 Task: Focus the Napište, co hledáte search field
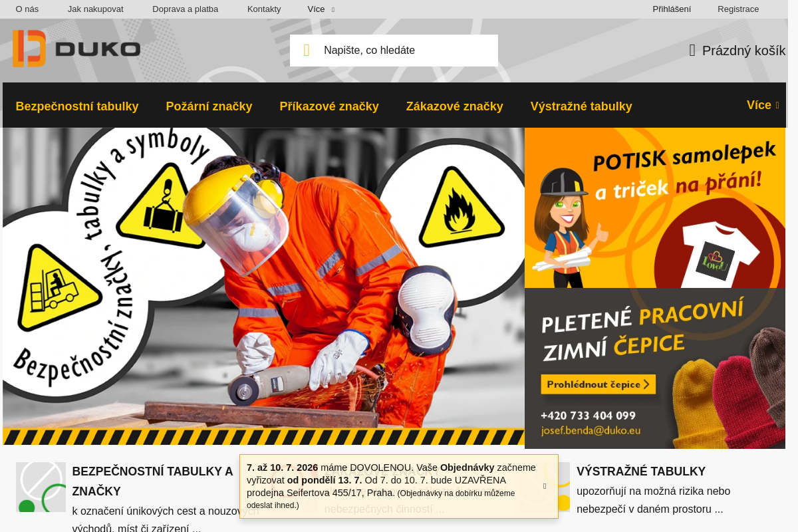coord(394,51)
